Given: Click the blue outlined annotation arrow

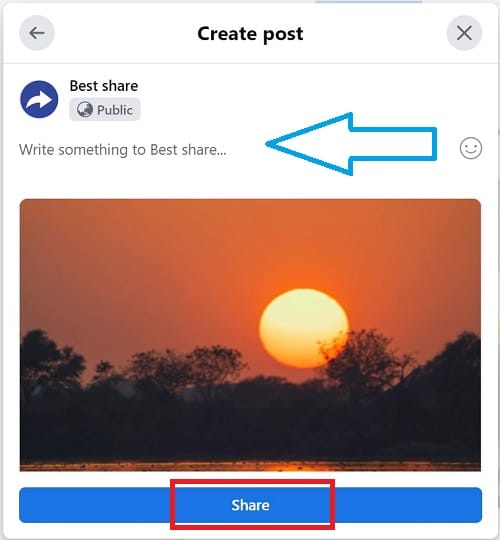Looking at the screenshot, I should (351, 144).
